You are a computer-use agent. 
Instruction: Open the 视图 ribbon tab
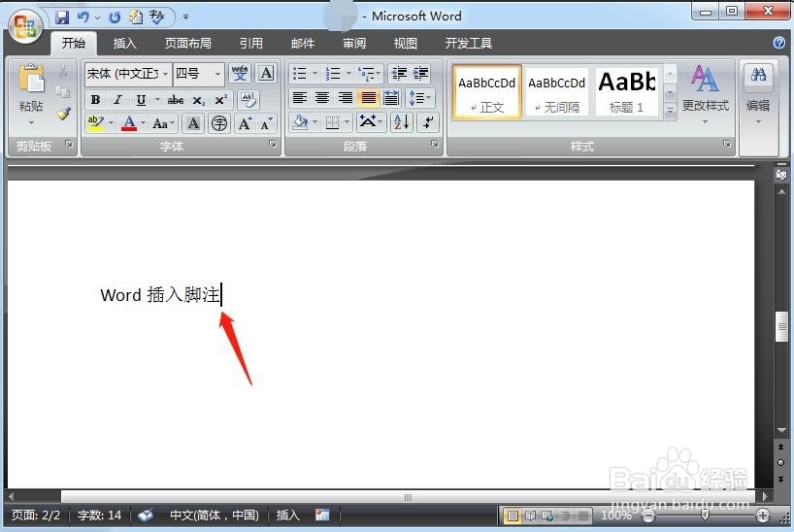coord(406,44)
